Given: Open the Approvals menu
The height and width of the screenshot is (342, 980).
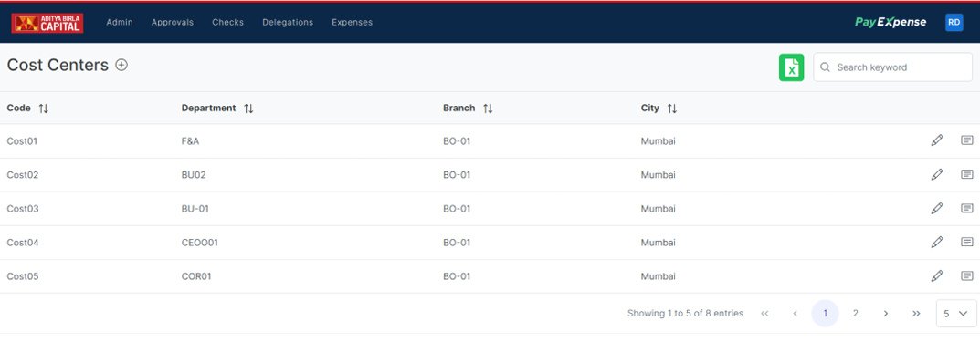Looking at the screenshot, I should coord(173,23).
